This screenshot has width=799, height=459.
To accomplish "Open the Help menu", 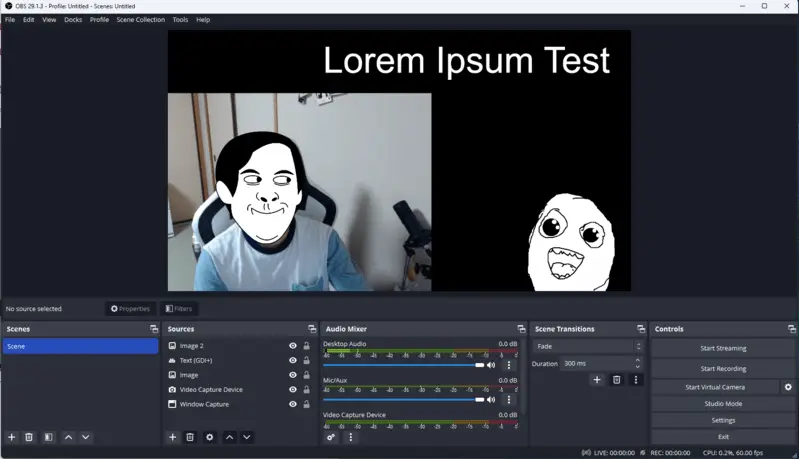I will (203, 20).
